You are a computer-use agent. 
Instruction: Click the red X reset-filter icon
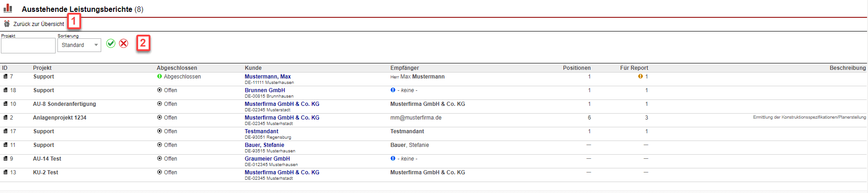pyautogui.click(x=124, y=43)
